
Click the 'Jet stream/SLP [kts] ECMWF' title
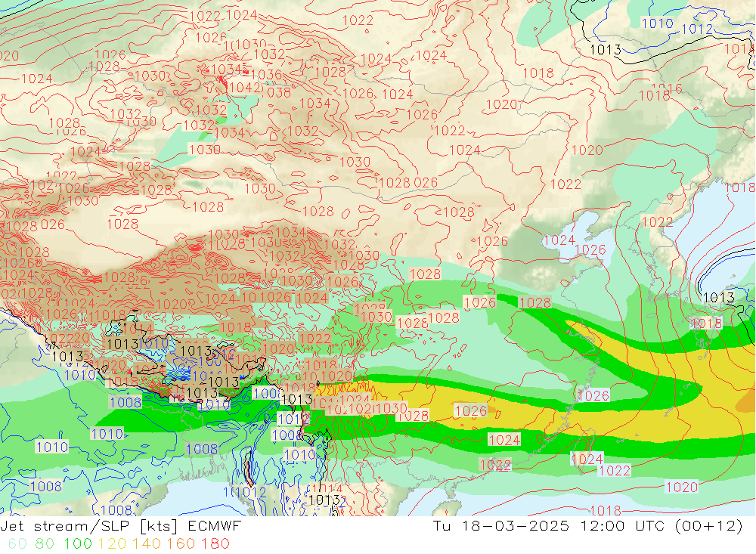pos(120,525)
